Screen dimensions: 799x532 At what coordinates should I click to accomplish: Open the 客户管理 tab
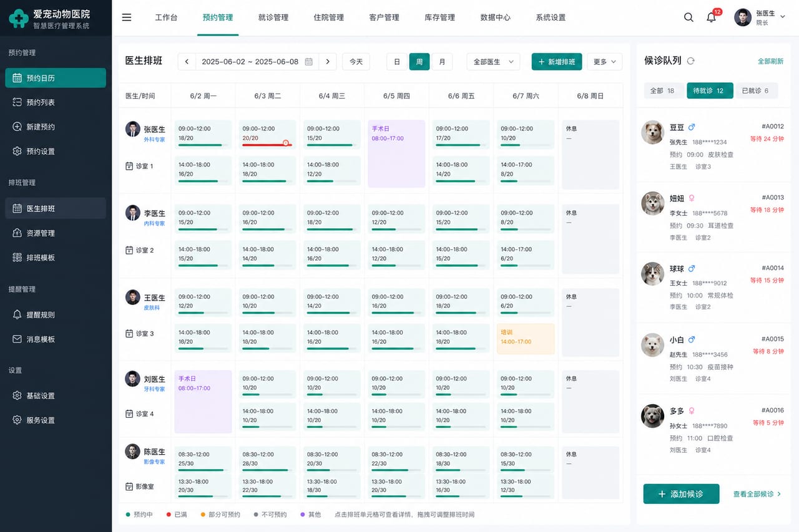pos(385,17)
